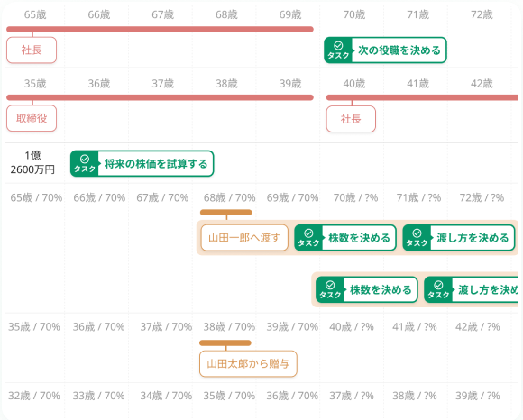Click the 66歳 / 70% cell
The width and height of the screenshot is (523, 420).
click(99, 197)
